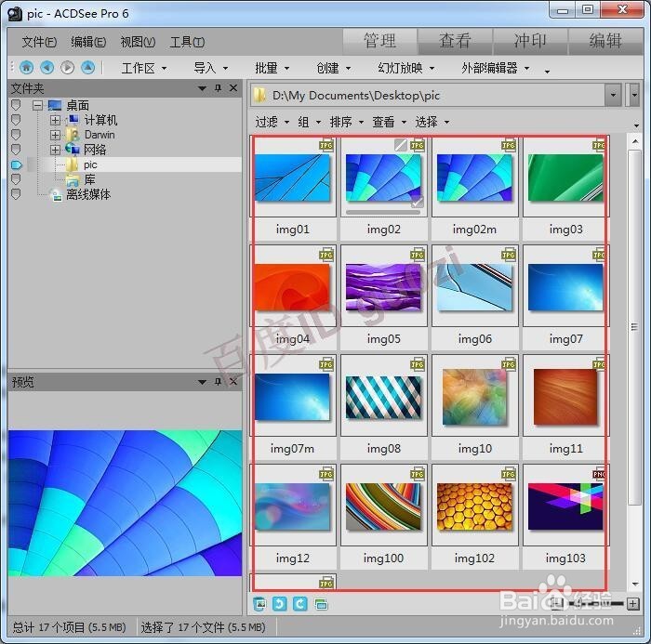Open the 选择 selection button

tap(432, 122)
